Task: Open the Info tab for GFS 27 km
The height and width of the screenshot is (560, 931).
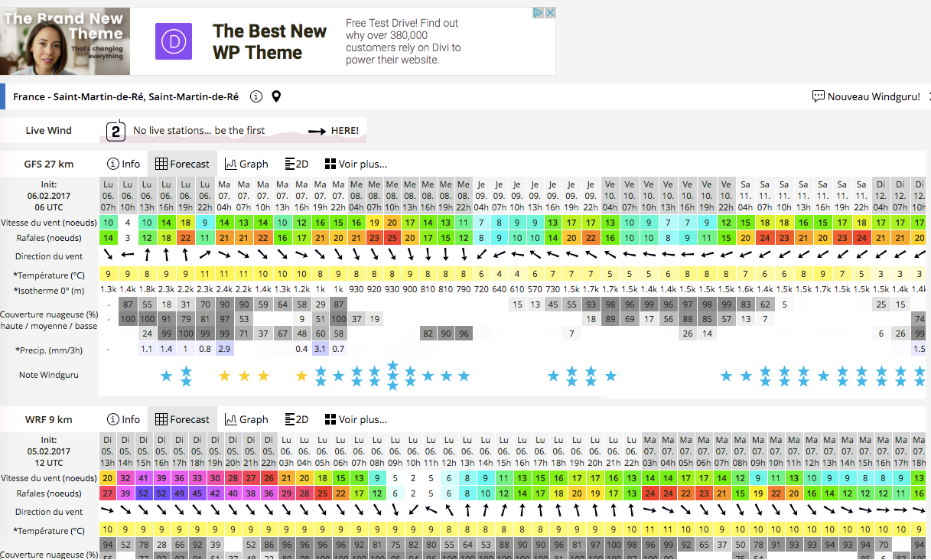Action: [123, 164]
